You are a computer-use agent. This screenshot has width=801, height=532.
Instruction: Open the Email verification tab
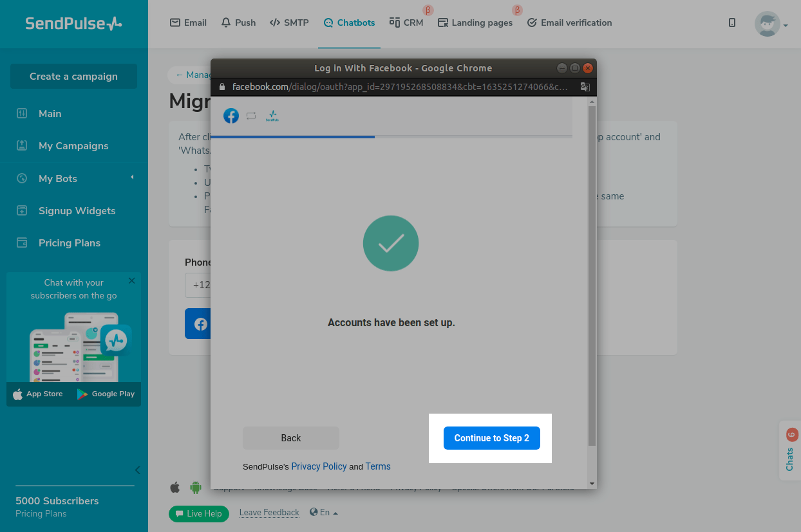[569, 23]
